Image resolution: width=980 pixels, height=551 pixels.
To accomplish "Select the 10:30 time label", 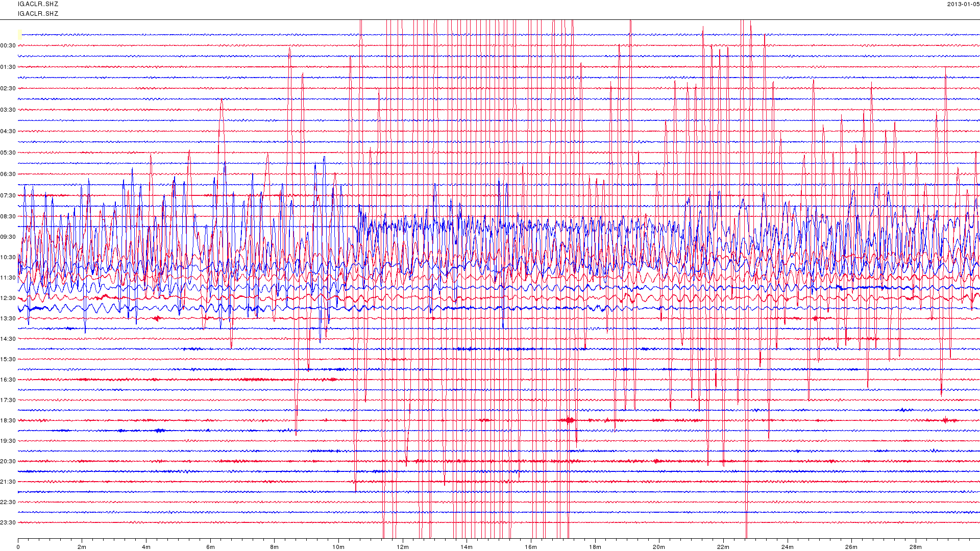I will 8,258.
